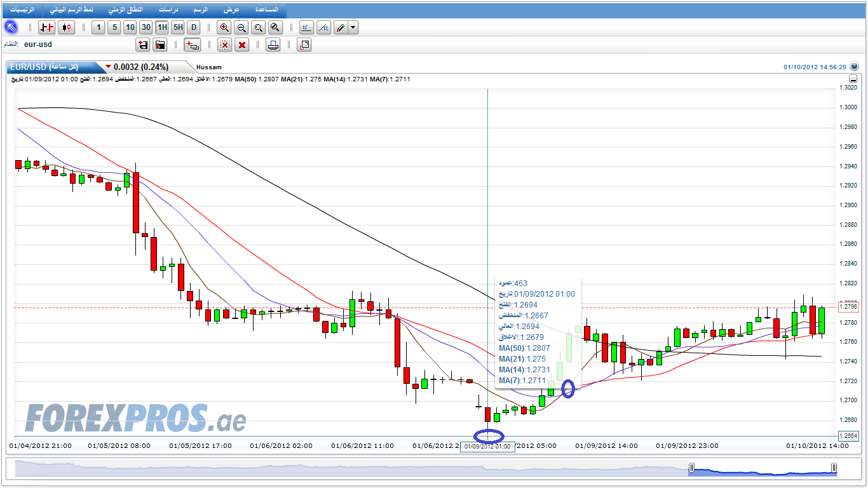
Task: Click the MA(7):1.2711 value in the info bar
Action: pos(390,79)
